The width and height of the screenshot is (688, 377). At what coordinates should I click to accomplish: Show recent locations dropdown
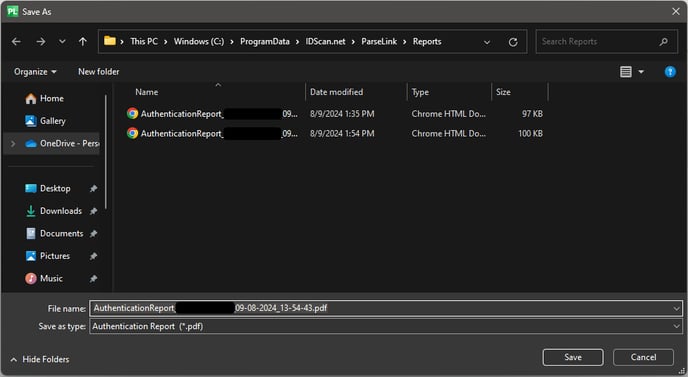click(62, 42)
